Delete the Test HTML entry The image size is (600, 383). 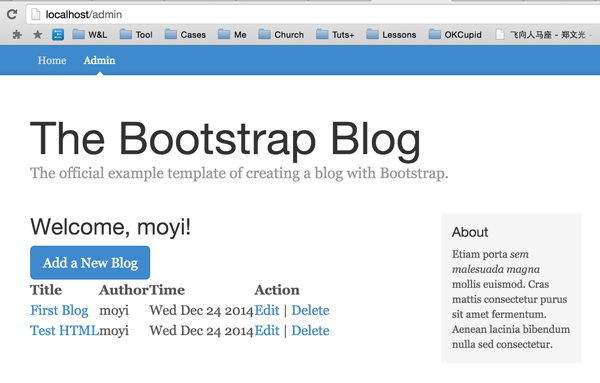(x=310, y=331)
